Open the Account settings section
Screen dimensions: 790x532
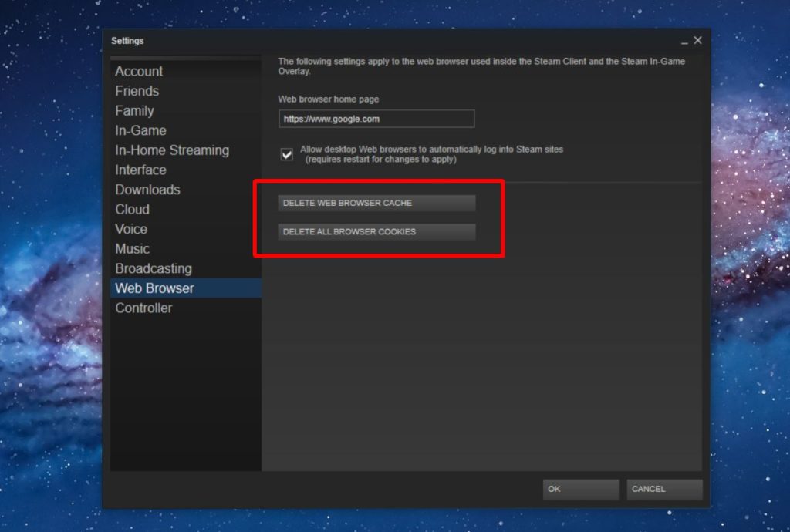(139, 71)
